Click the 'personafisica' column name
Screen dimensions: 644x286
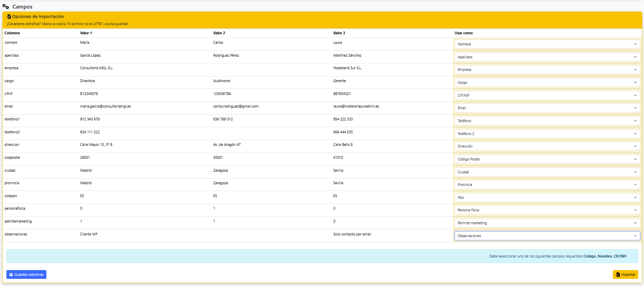click(x=15, y=208)
